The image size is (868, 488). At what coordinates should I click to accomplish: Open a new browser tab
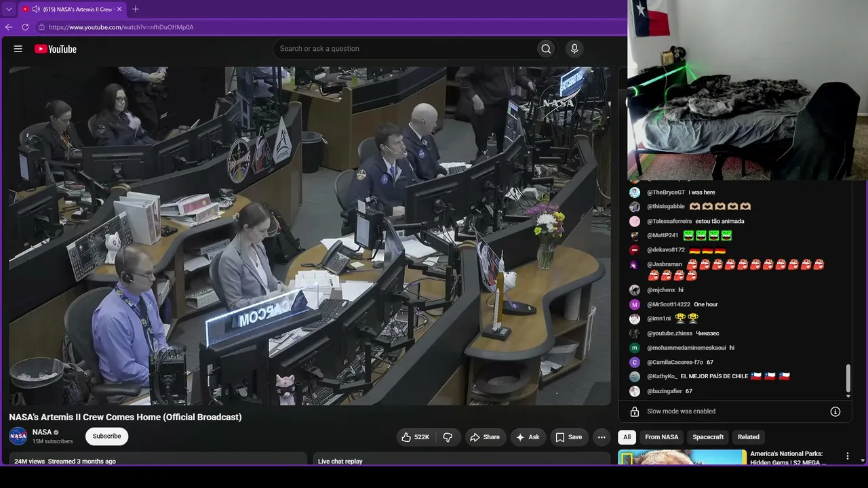coord(136,9)
